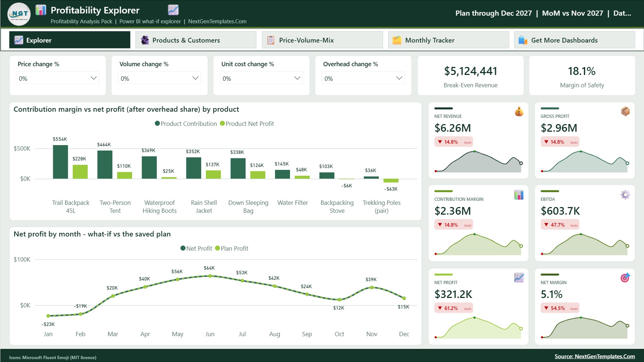Expand the Unit cost change % dropdown

click(x=262, y=78)
